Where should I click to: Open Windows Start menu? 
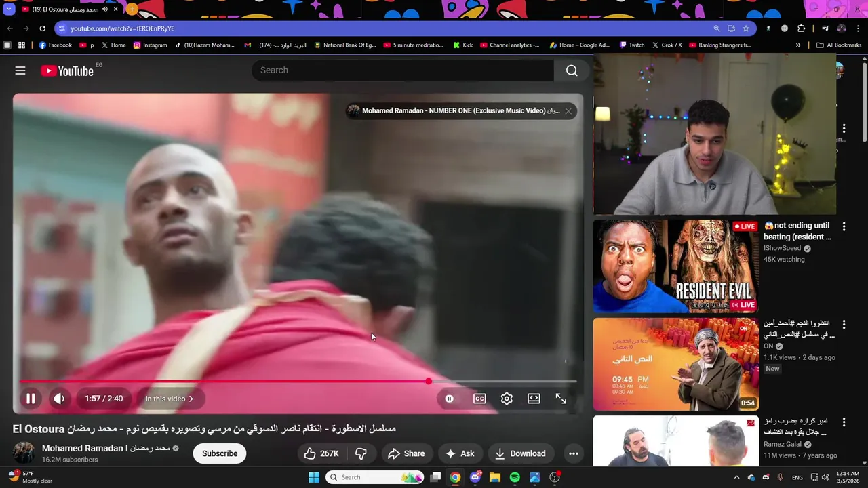pos(313,477)
